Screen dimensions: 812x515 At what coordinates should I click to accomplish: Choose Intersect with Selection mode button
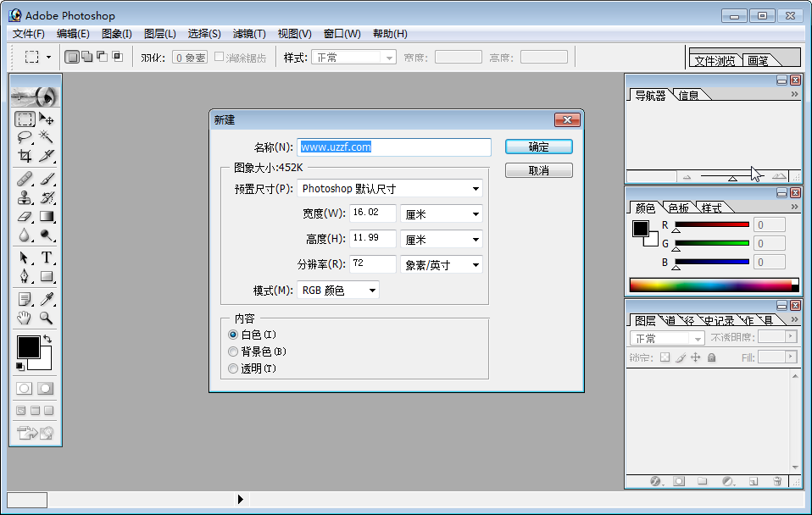pos(118,57)
